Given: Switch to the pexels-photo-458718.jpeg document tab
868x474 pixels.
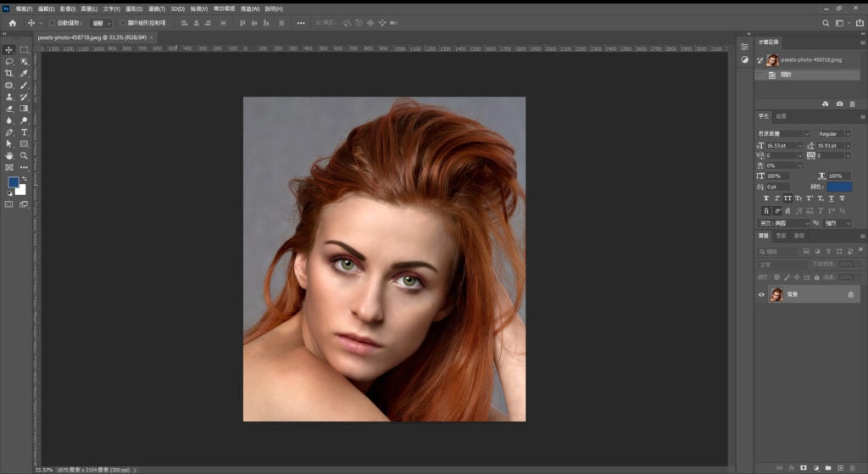Looking at the screenshot, I should [92, 37].
